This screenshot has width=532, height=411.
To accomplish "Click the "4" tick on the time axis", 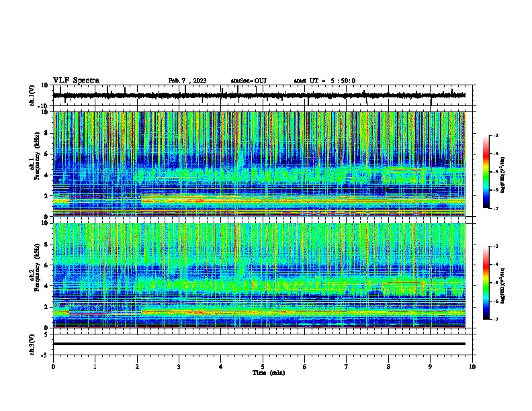I will [221, 366].
